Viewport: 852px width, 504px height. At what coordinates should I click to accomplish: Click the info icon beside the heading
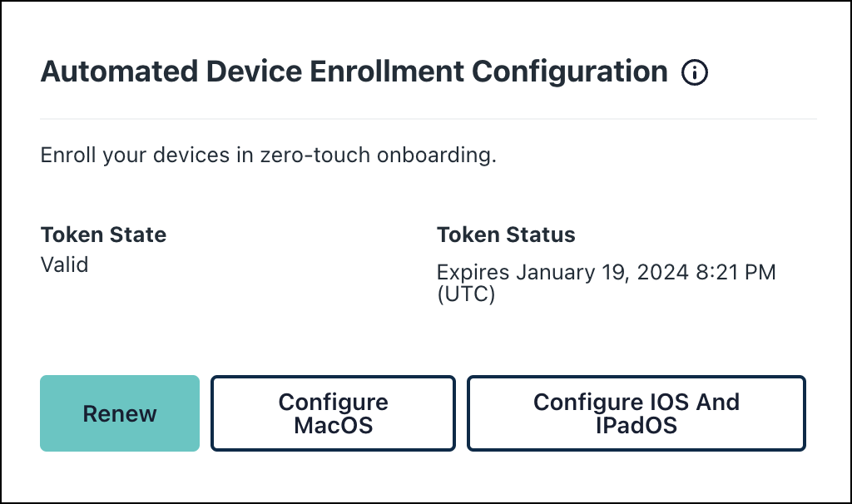point(694,73)
